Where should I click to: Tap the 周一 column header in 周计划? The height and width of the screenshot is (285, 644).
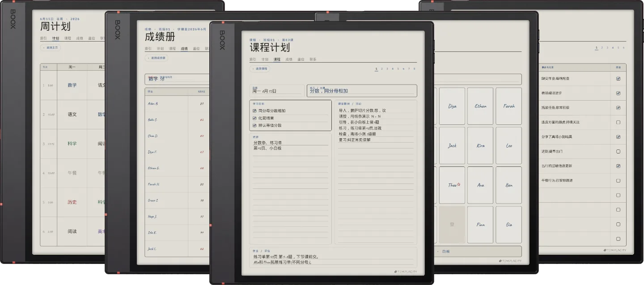[72, 67]
